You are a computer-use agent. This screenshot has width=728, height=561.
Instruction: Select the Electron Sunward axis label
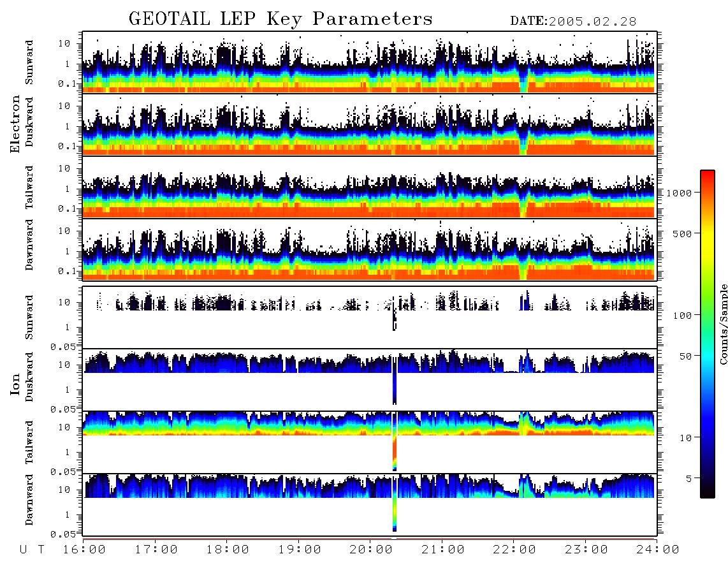[29, 62]
